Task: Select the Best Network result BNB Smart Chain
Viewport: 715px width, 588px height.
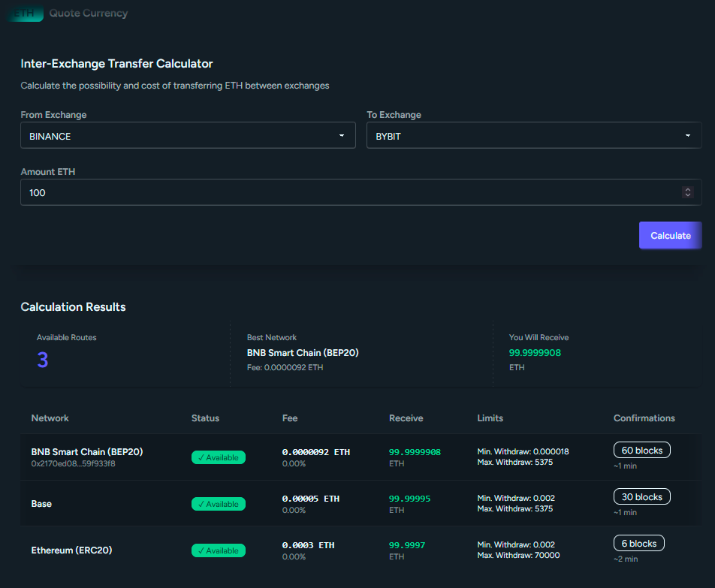Action: pos(303,352)
